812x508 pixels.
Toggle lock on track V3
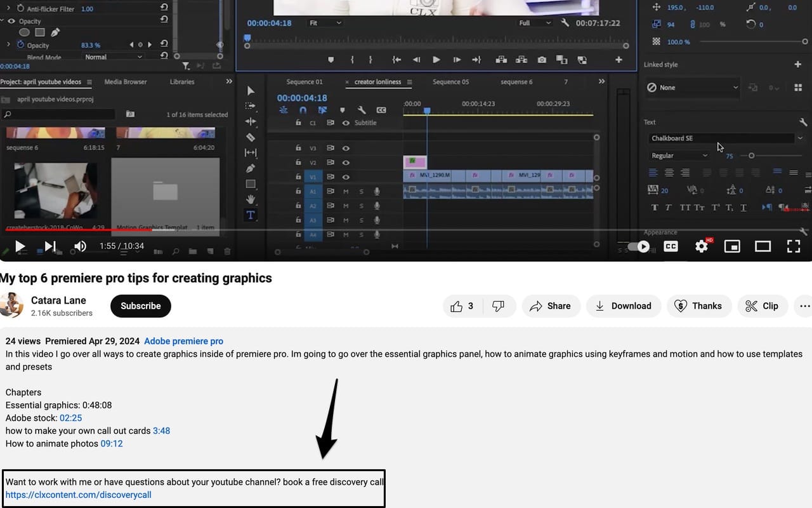pos(298,148)
